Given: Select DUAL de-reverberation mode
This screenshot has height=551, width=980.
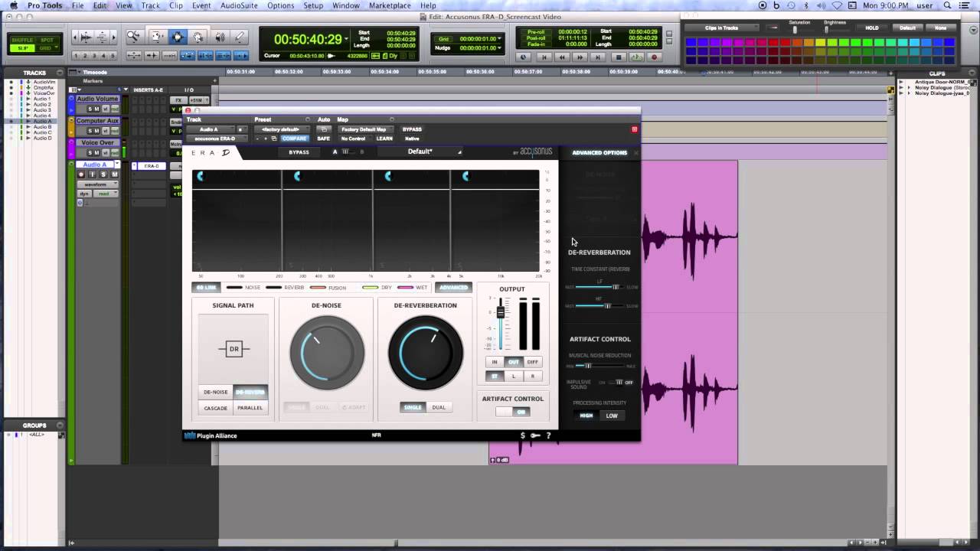Looking at the screenshot, I should click(x=439, y=407).
